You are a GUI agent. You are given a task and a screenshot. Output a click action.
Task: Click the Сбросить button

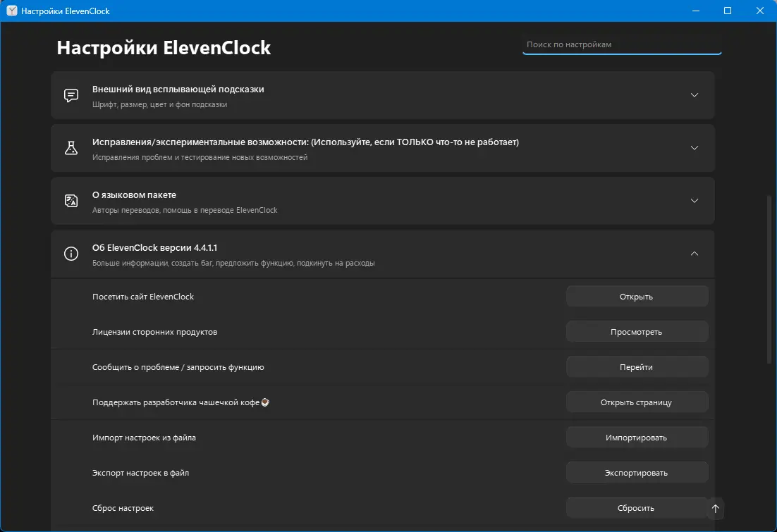click(637, 508)
